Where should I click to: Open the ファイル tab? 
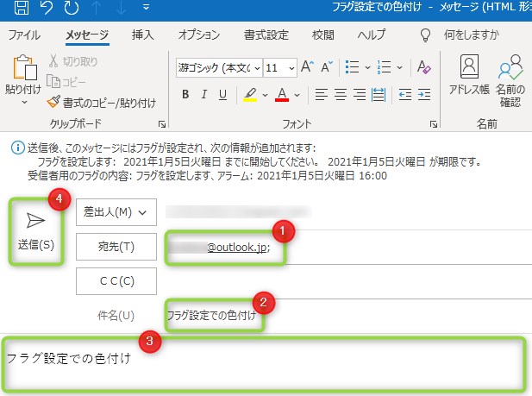tap(24, 35)
